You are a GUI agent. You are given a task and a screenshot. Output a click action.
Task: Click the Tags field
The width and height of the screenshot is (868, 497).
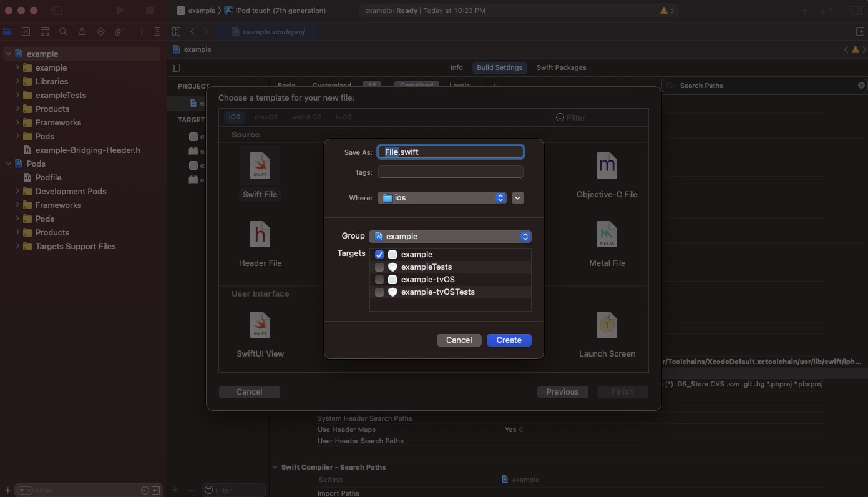click(451, 172)
